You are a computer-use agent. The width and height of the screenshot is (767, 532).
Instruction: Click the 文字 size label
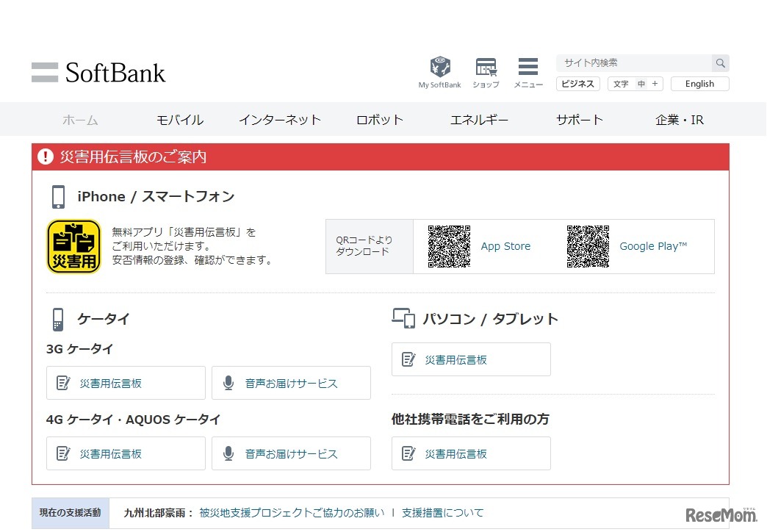click(x=621, y=84)
